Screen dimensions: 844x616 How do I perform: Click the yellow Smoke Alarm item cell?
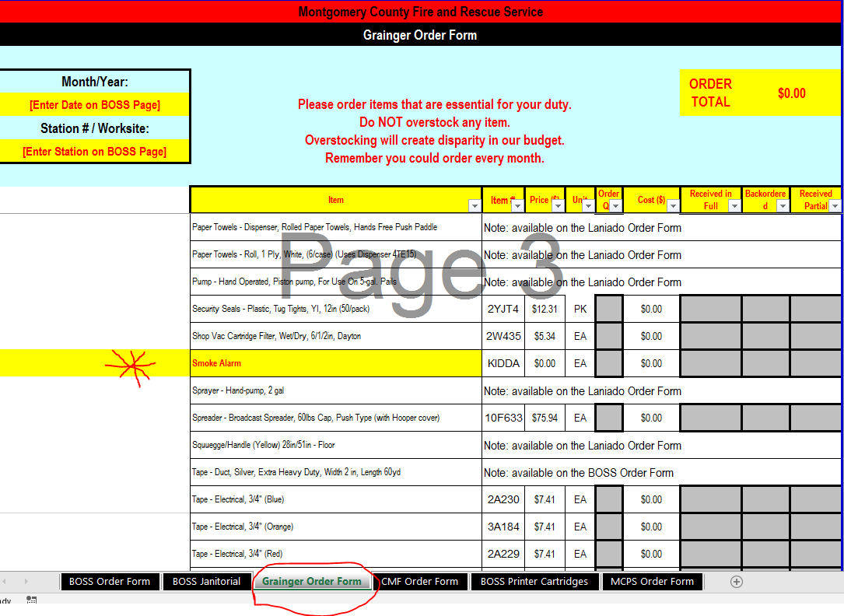coord(335,363)
